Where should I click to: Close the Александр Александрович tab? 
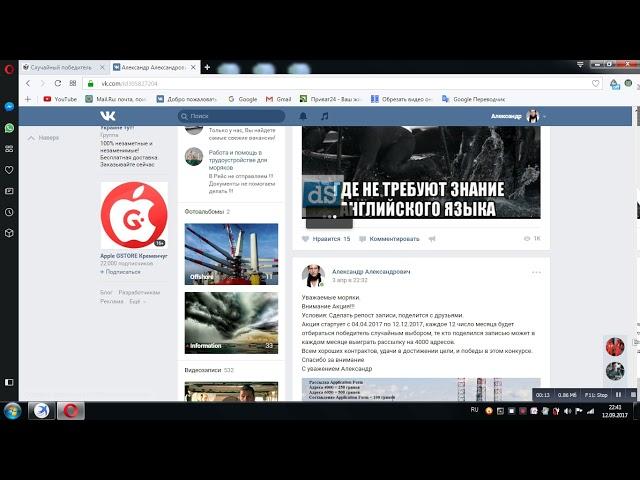(193, 67)
